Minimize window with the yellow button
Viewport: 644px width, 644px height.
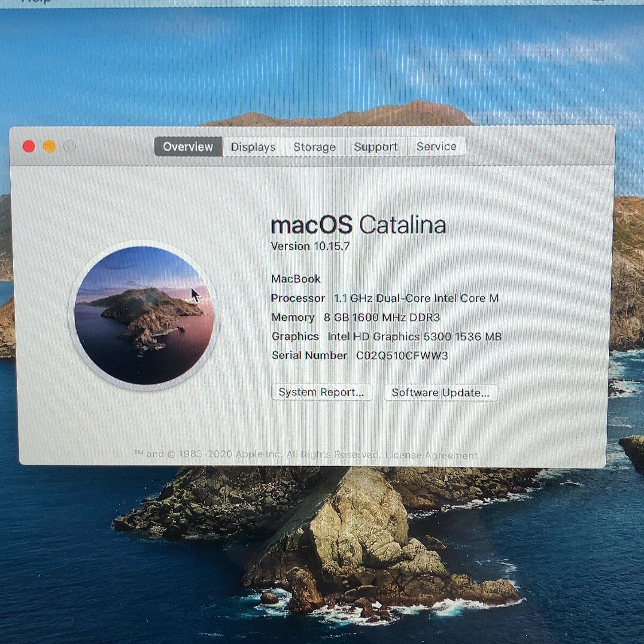coord(49,146)
